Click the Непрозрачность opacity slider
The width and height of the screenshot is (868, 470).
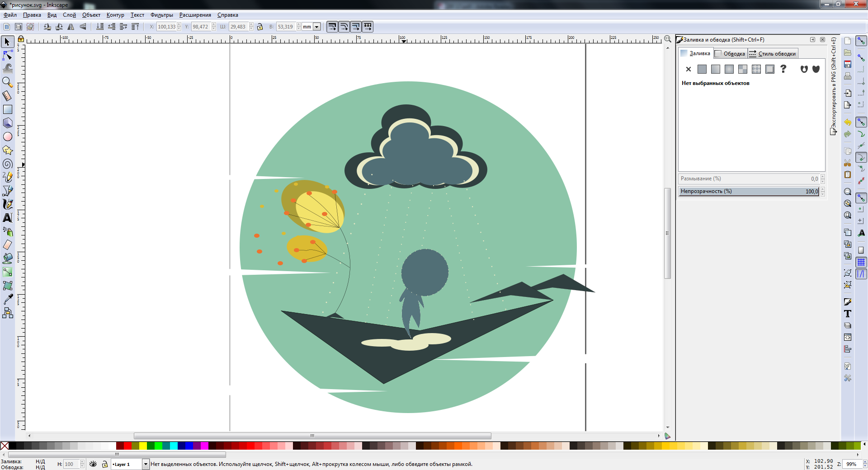point(749,191)
